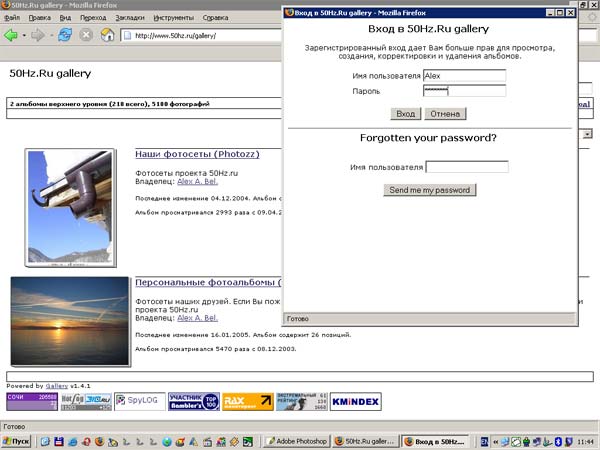Click the Send me my password button

point(430,190)
